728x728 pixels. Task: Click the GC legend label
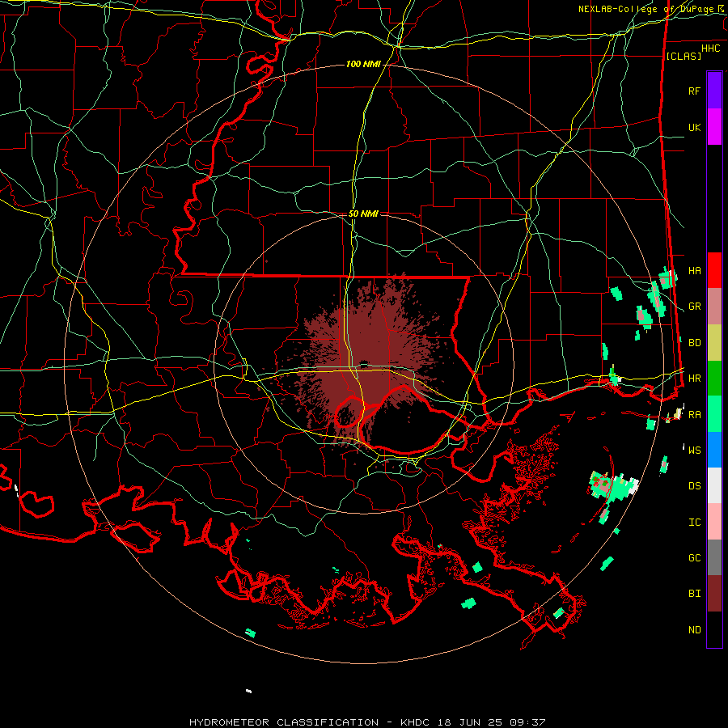(694, 558)
